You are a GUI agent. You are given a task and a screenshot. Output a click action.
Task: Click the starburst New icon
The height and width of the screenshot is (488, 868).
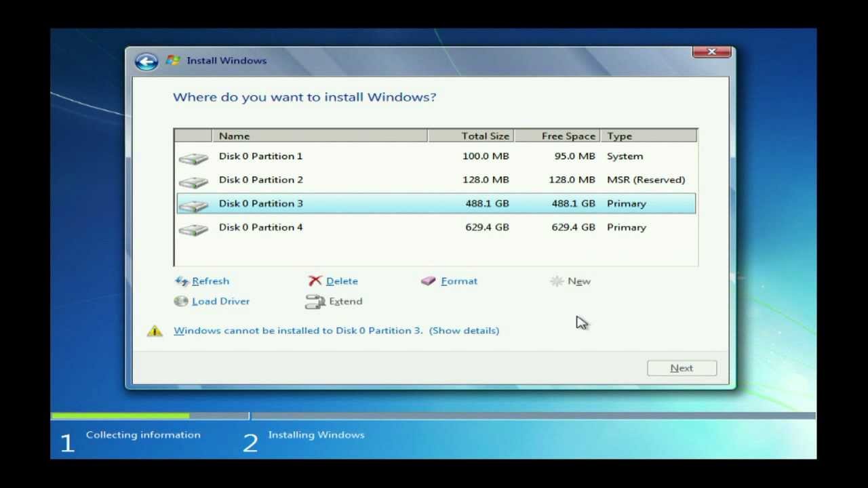[x=557, y=281]
